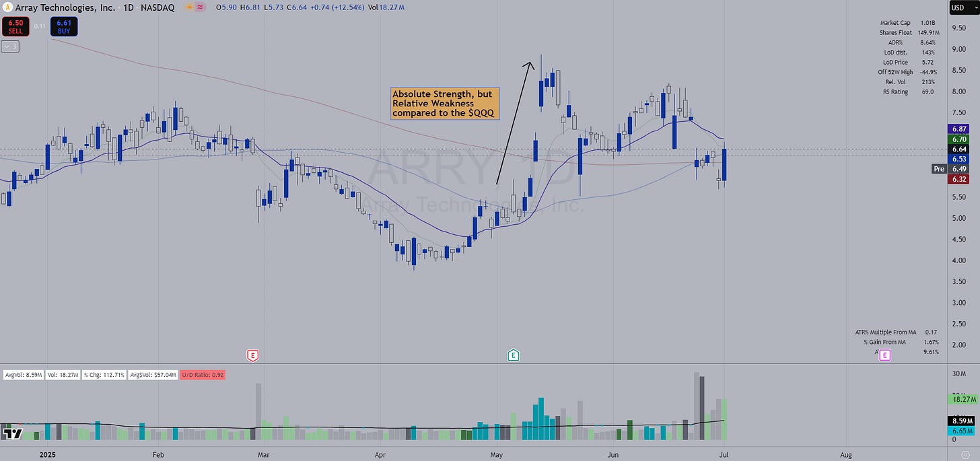This screenshot has width=980, height=461.
Task: Click the May label on the time axis
Action: tap(497, 454)
